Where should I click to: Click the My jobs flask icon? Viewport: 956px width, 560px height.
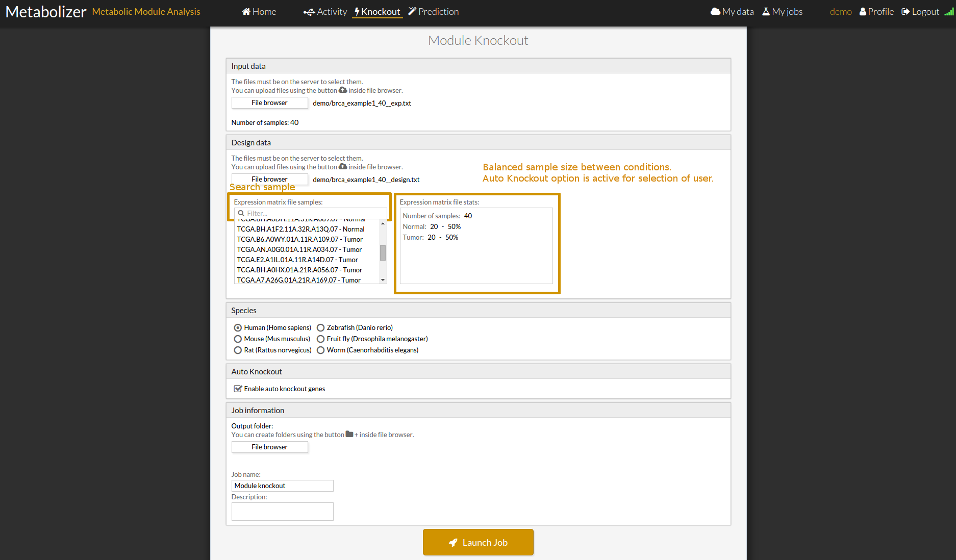point(766,11)
